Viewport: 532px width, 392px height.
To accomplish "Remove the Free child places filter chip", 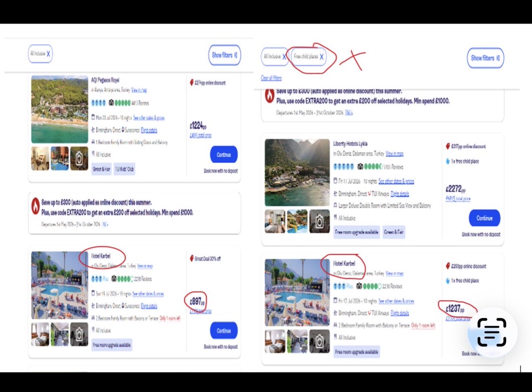I will [321, 57].
